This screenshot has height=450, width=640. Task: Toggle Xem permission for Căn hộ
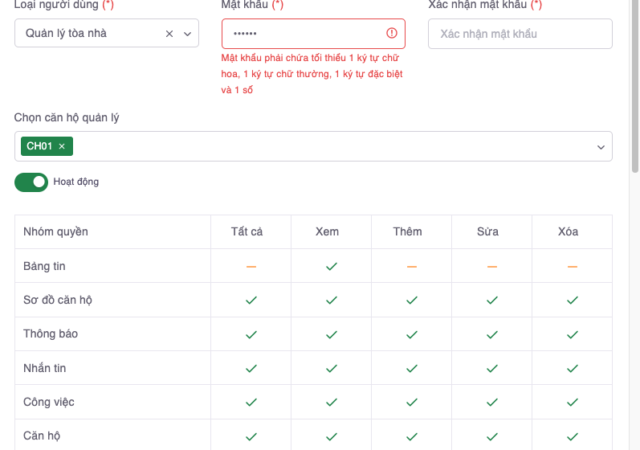[x=331, y=436]
